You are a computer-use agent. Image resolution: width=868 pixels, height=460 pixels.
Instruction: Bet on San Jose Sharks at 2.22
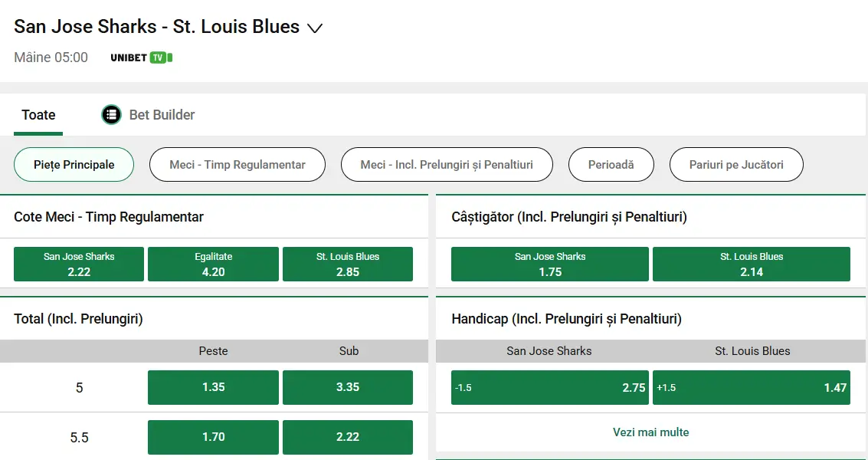point(78,264)
